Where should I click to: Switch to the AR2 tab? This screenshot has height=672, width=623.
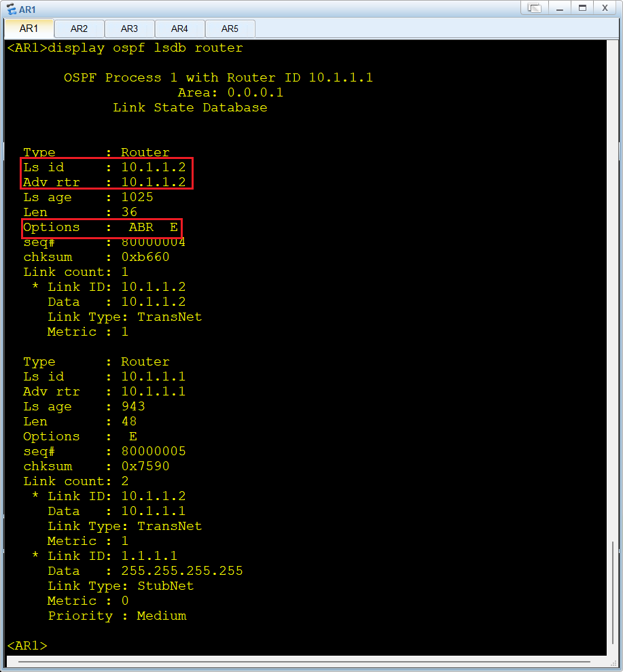79,29
